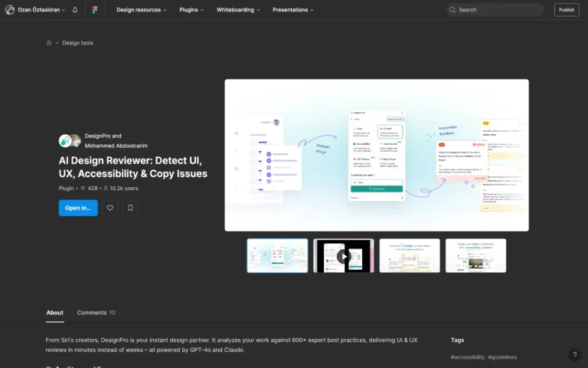This screenshot has width=588, height=368.
Task: Click the #accessibility tag
Action: click(467, 357)
